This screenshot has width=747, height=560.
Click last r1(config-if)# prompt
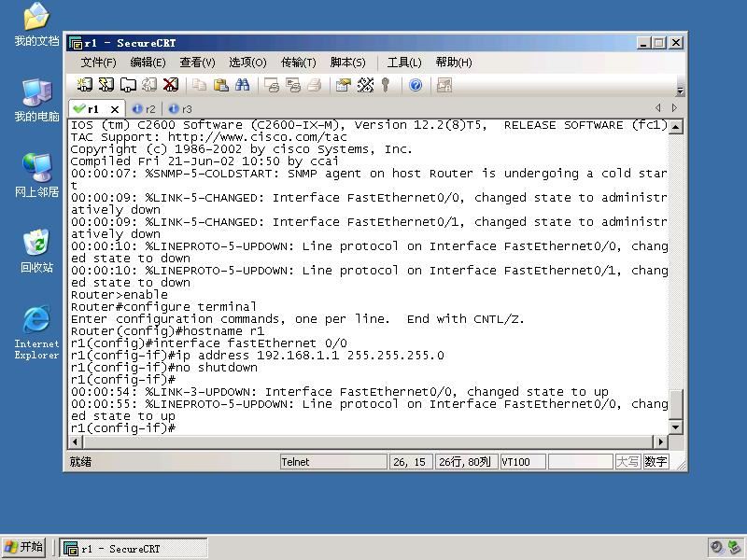click(123, 428)
